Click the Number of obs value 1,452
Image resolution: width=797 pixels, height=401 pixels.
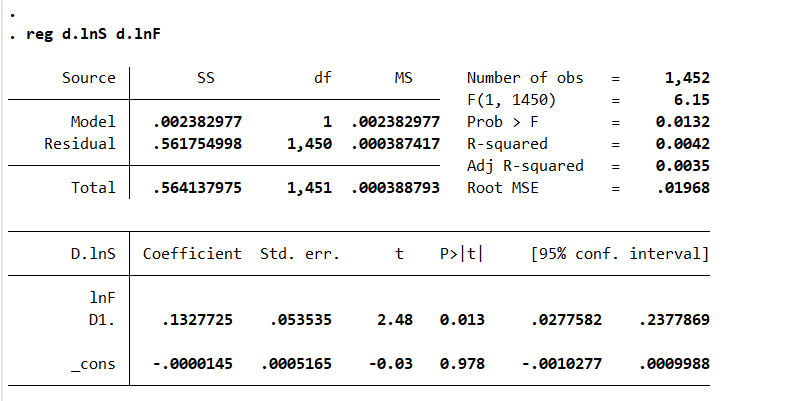coord(686,78)
